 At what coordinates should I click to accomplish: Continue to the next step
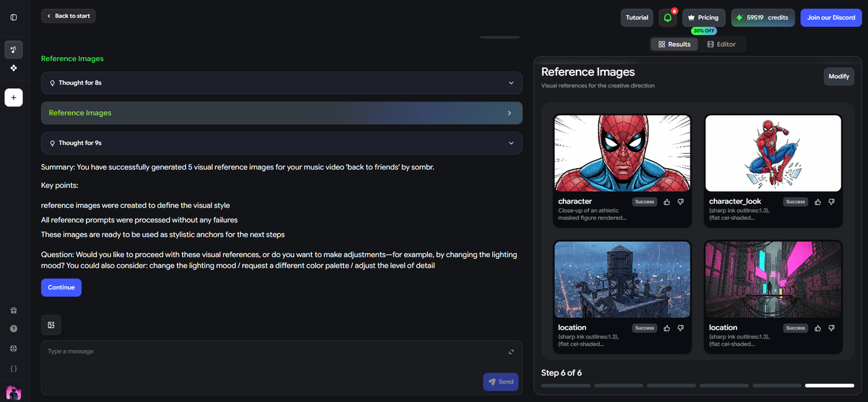click(x=61, y=287)
